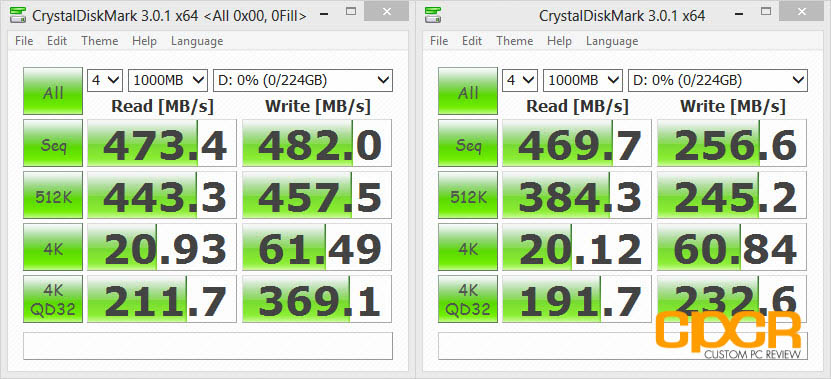Run all benchmarks with left window's All button

(53, 91)
